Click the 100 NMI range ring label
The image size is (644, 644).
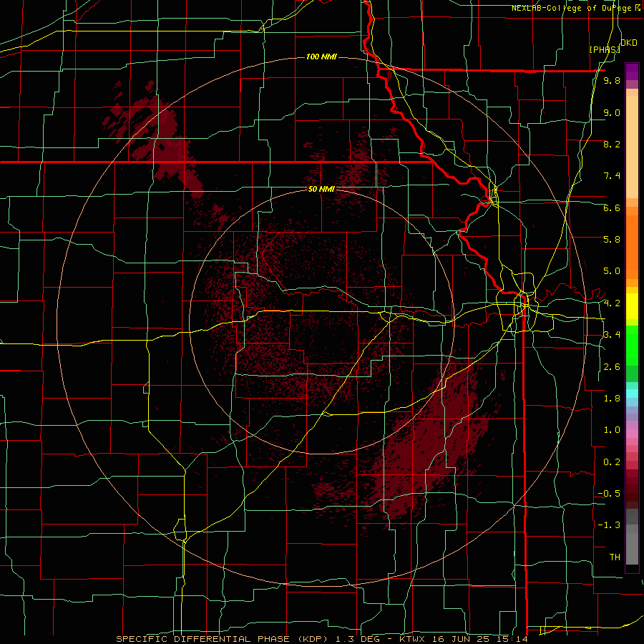coord(321,57)
